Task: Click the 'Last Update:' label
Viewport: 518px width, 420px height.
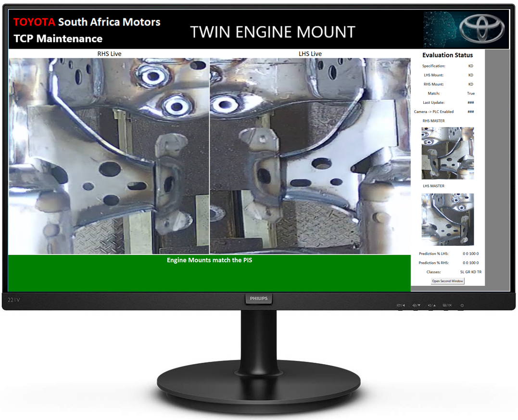Action: click(x=433, y=103)
